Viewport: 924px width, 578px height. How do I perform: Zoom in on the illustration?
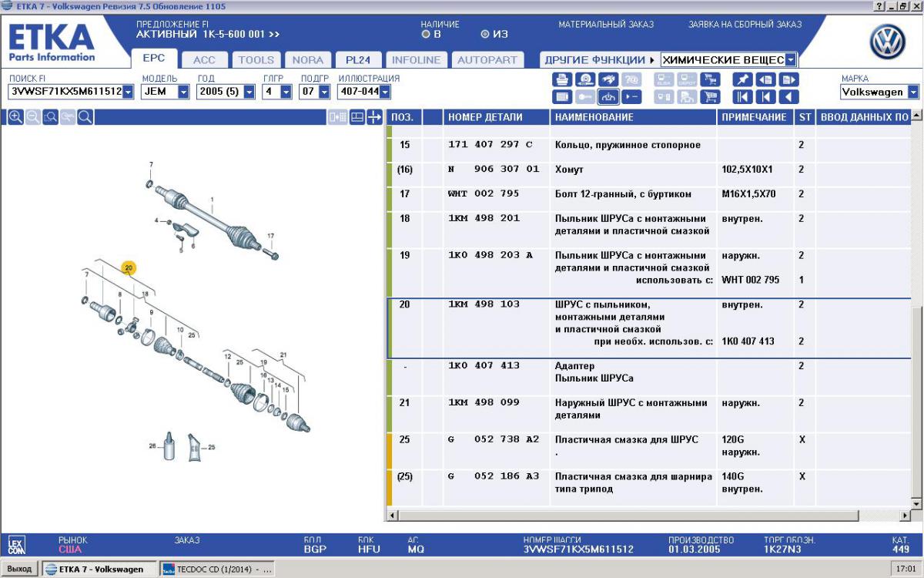[x=15, y=117]
